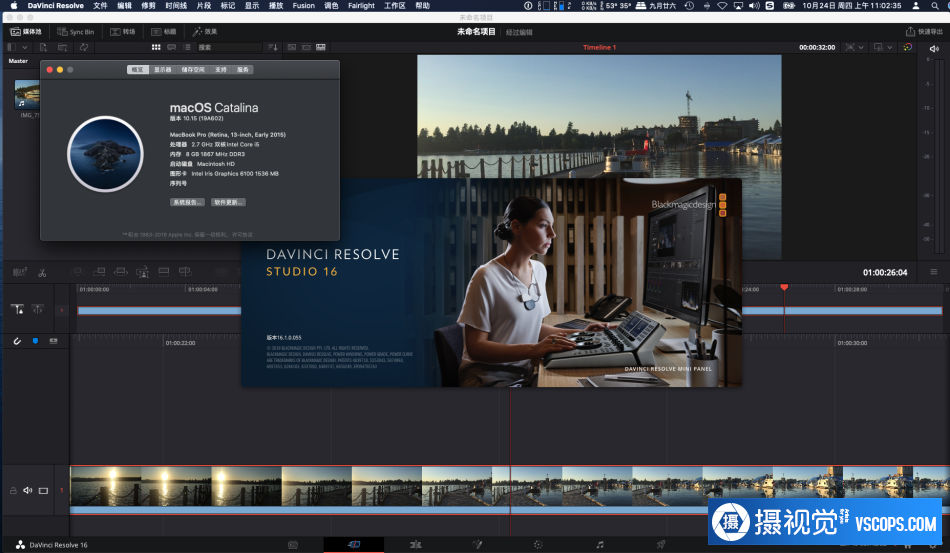Image resolution: width=950 pixels, height=553 pixels.
Task: Click the red playhead marker on upper ruler
Action: [784, 287]
